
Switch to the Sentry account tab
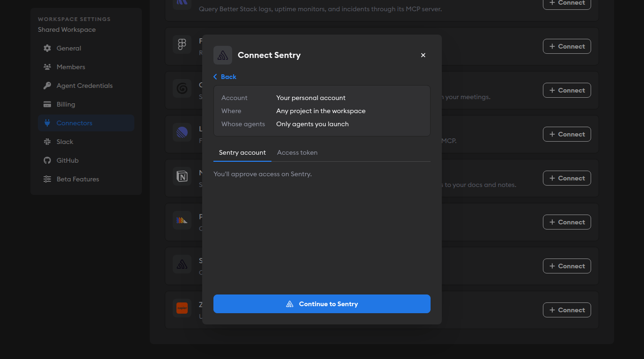pos(242,152)
